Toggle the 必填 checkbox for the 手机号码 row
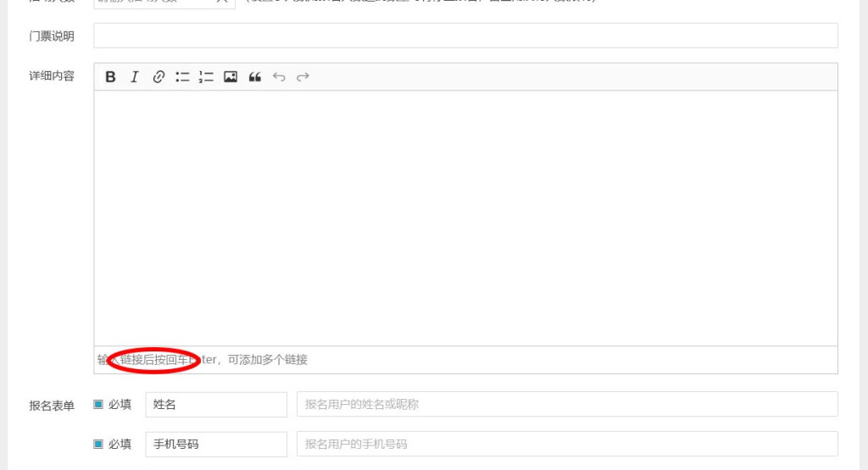This screenshot has width=868, height=470. tap(98, 444)
